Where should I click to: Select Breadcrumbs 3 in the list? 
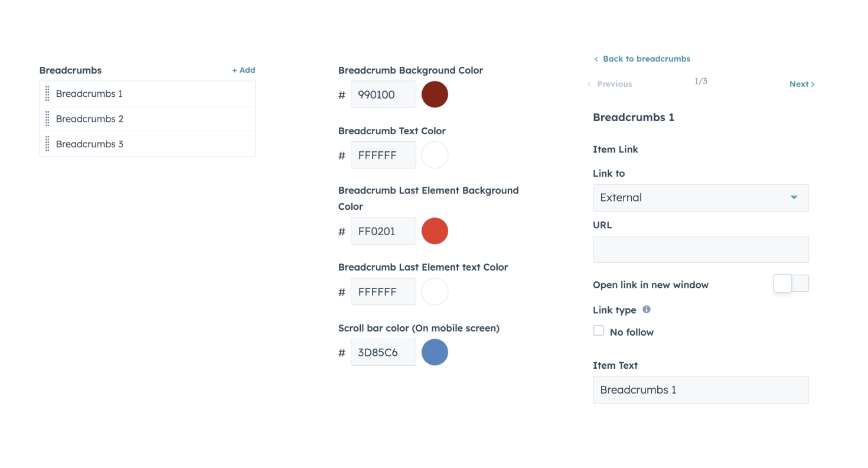90,144
